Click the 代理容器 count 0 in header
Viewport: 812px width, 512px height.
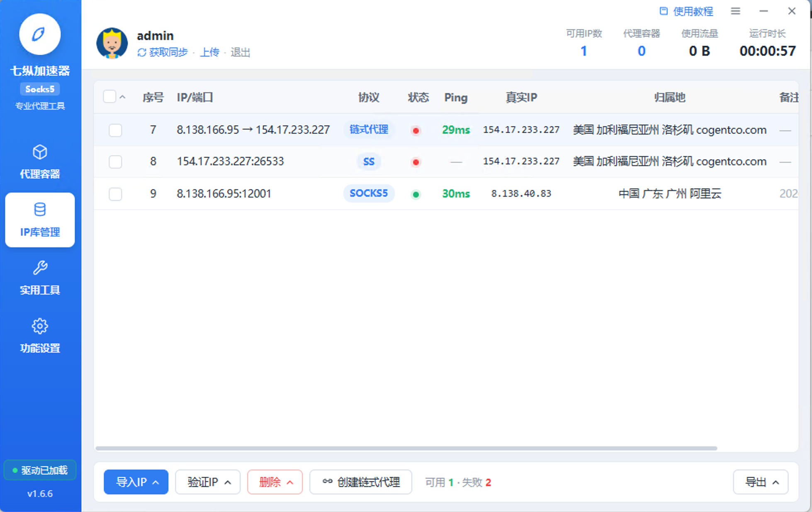pyautogui.click(x=642, y=51)
